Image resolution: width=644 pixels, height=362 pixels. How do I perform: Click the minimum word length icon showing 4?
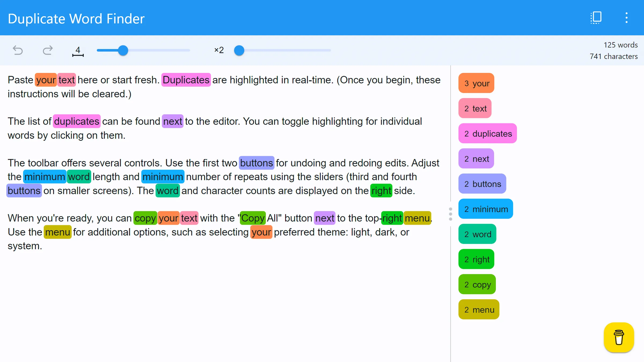point(78,50)
